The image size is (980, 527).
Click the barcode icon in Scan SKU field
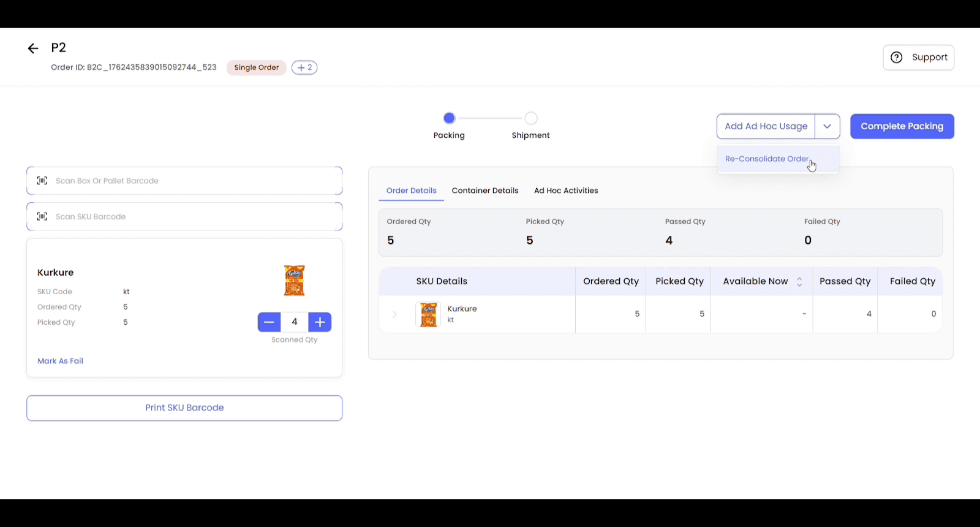[42, 216]
